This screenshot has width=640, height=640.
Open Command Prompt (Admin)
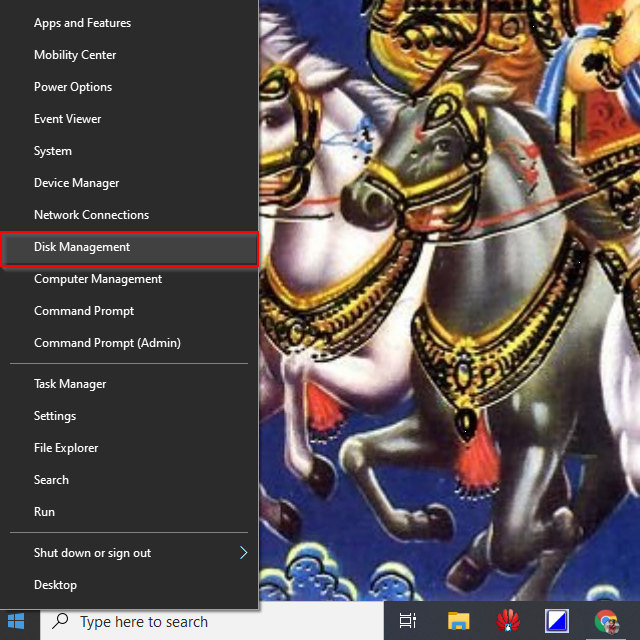129,343
